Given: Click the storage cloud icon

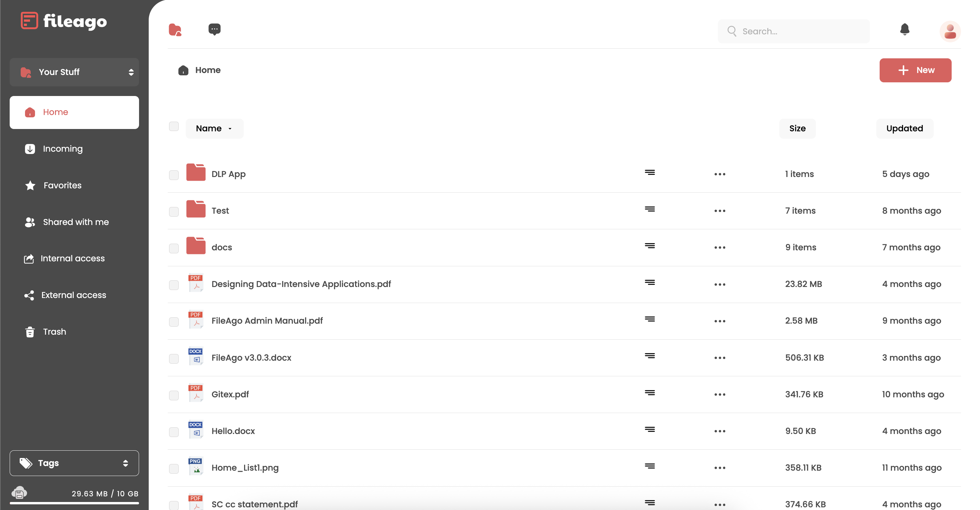Looking at the screenshot, I should 19,493.
